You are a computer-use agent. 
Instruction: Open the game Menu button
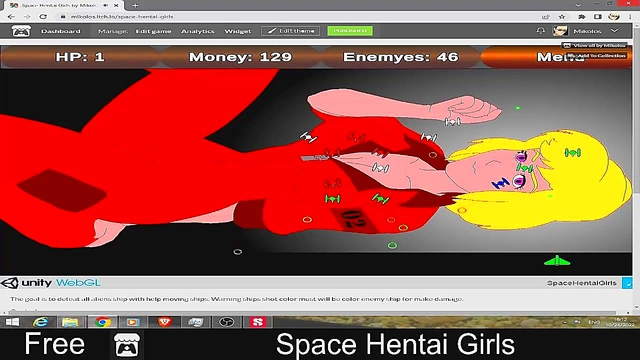557,57
